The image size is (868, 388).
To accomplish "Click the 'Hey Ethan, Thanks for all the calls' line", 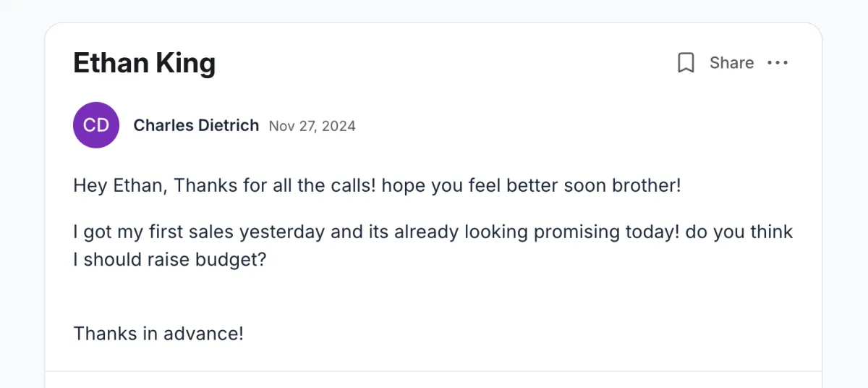I will [377, 185].
